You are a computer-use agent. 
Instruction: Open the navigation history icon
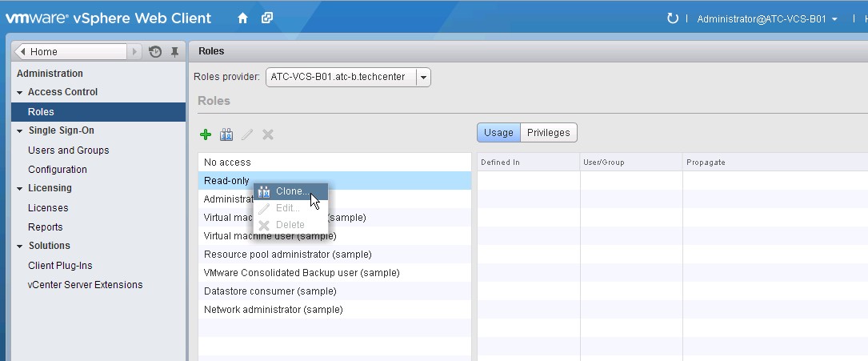coord(155,52)
